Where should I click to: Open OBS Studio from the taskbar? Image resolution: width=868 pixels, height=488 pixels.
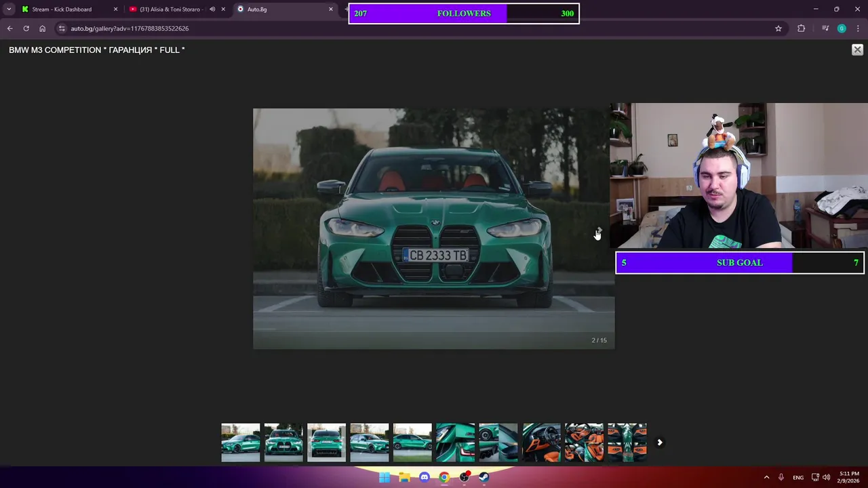point(465,477)
